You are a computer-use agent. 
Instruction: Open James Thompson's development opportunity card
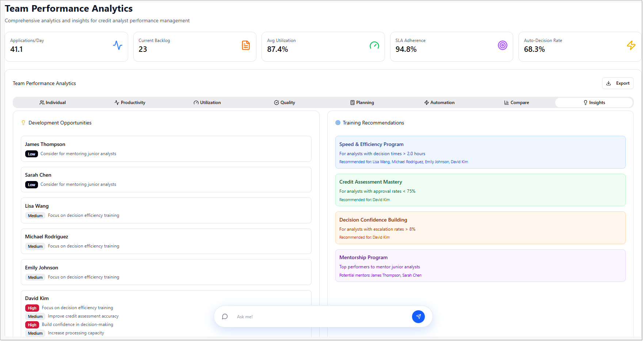tap(166, 149)
